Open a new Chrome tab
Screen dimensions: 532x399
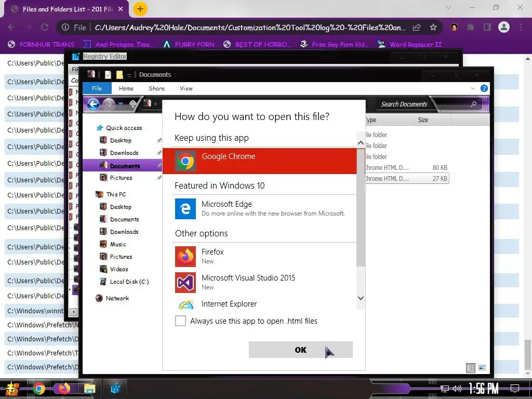point(140,9)
